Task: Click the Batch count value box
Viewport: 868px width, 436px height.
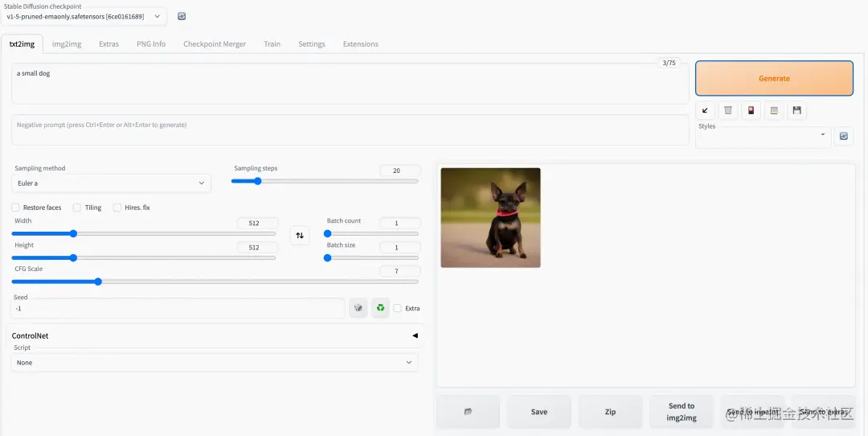Action: pyautogui.click(x=400, y=224)
